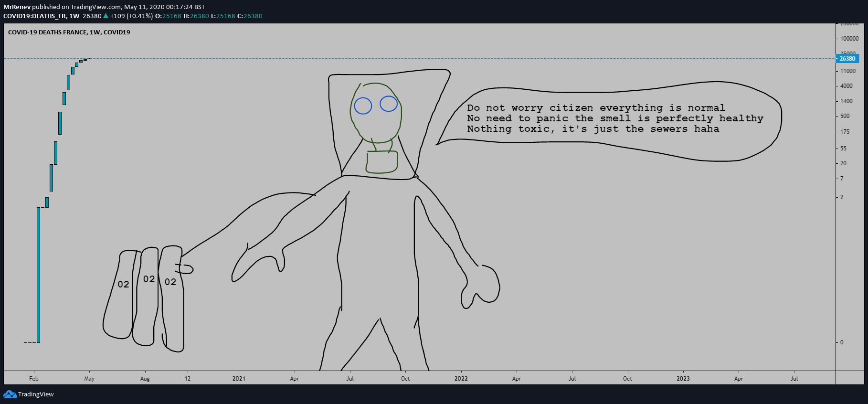Viewport: 868px width, 404px height.
Task: Click the 20 price axis label
Action: click(844, 163)
